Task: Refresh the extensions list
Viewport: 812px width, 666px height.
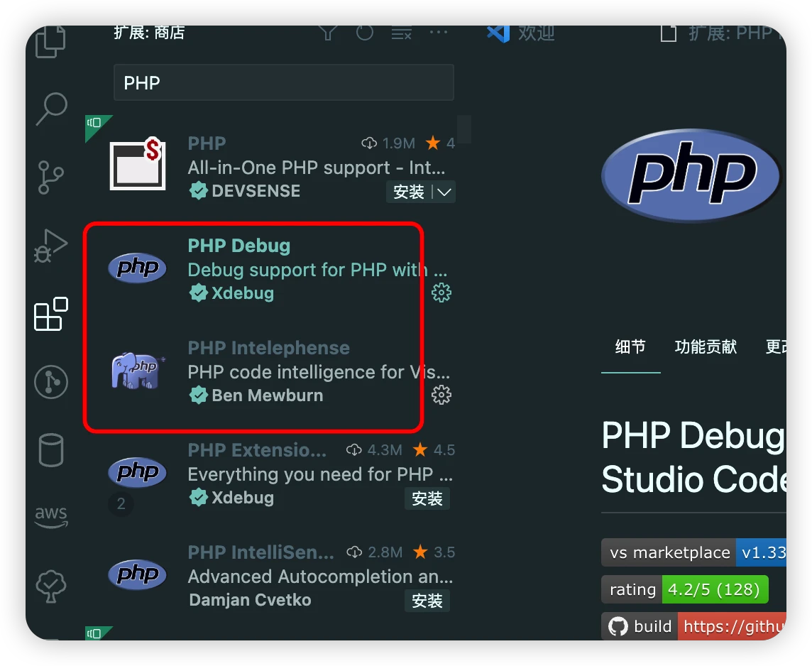Action: (365, 33)
